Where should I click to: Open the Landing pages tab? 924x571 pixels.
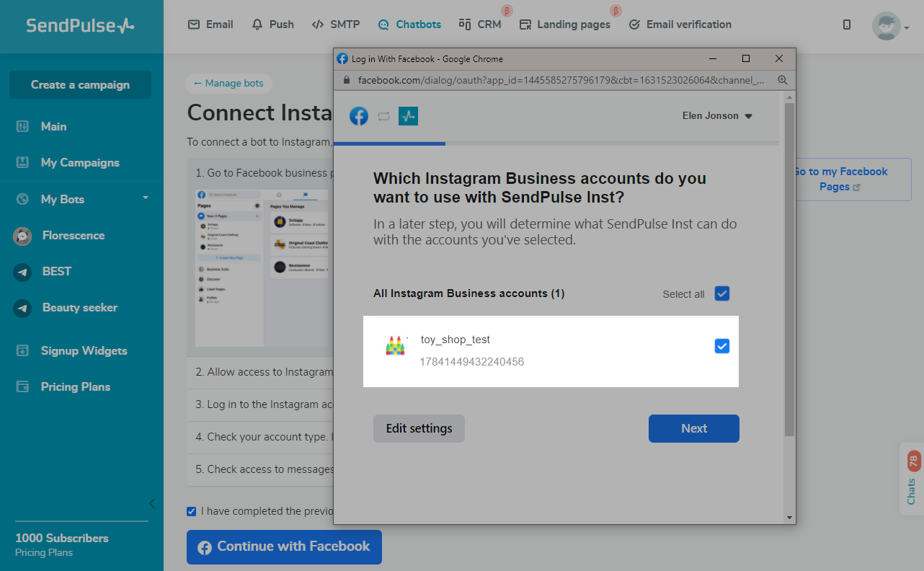(x=565, y=25)
